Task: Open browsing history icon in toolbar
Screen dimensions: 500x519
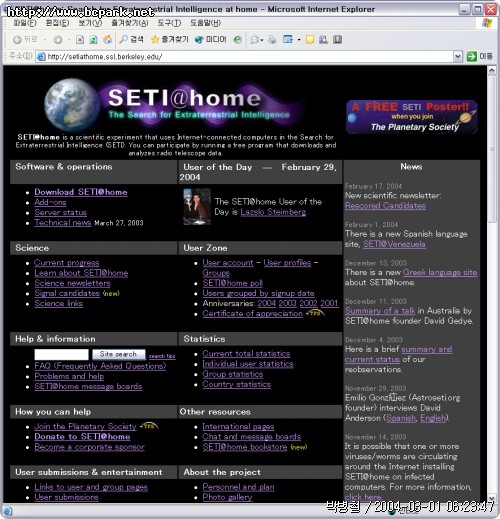Action: (237, 40)
